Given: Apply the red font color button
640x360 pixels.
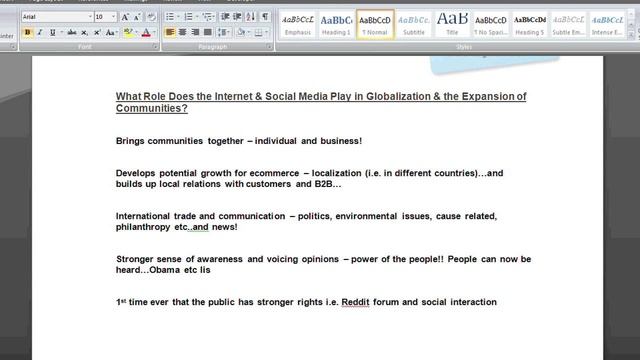Looking at the screenshot, I should [x=146, y=32].
